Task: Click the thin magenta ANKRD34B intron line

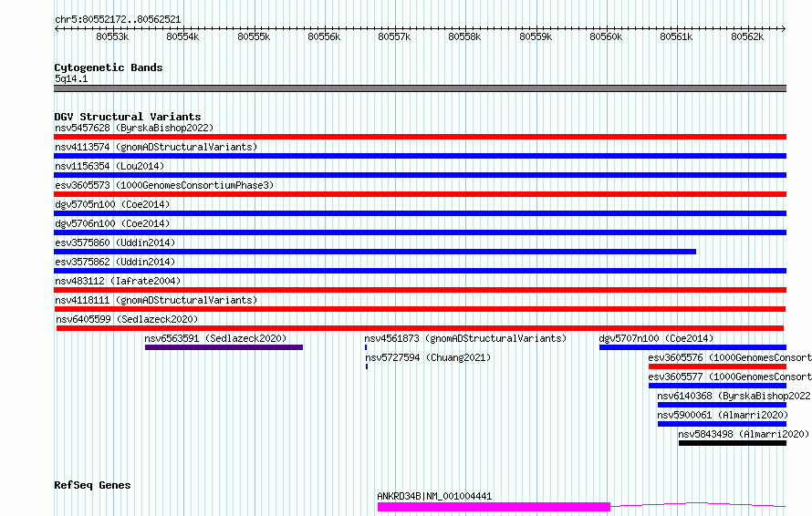Action: click(698, 504)
